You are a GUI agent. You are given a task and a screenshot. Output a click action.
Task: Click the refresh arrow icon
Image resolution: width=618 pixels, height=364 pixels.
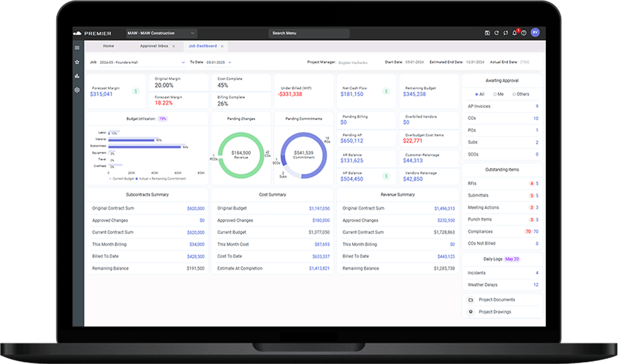point(496,33)
